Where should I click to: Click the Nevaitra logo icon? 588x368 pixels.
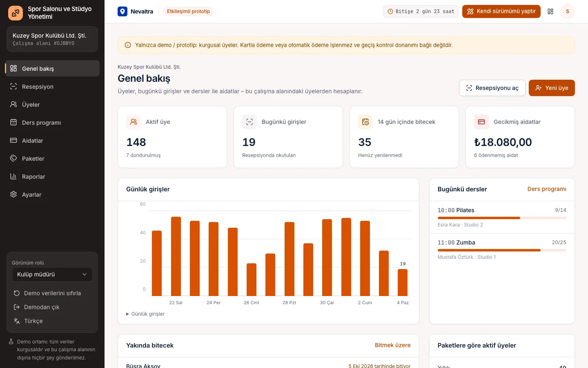(x=122, y=11)
